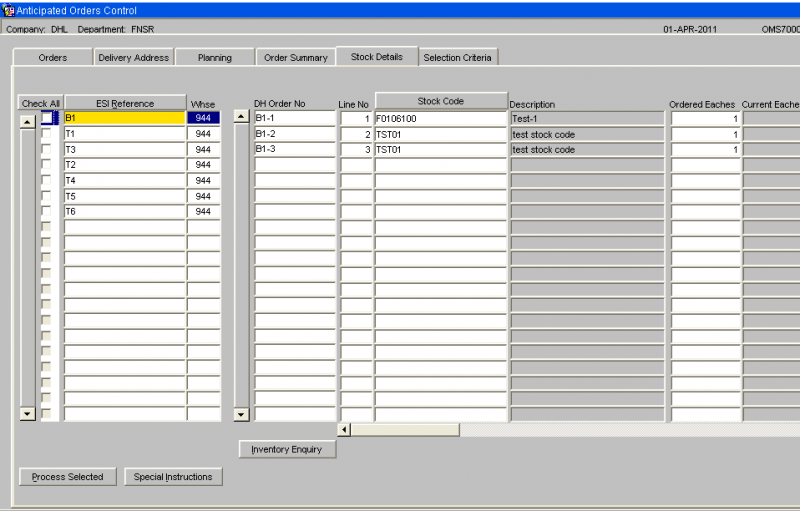
Task: Click the horizontal scrollbar thumb
Action: click(x=405, y=430)
